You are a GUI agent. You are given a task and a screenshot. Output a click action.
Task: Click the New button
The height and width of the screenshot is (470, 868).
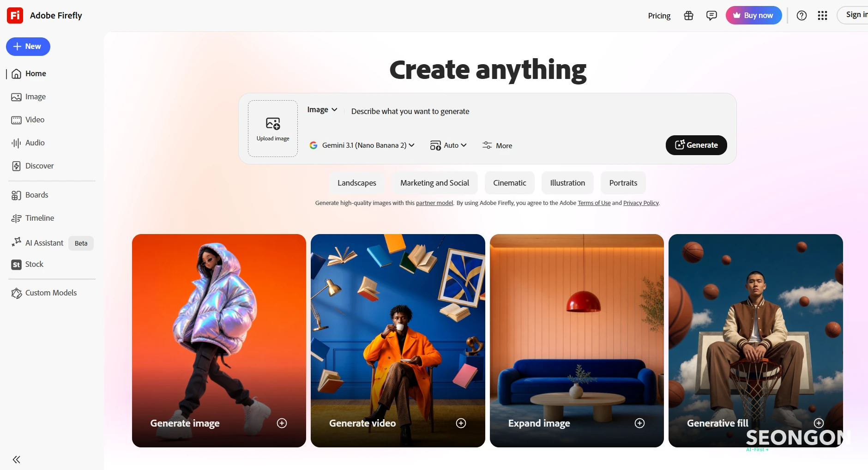click(x=28, y=47)
